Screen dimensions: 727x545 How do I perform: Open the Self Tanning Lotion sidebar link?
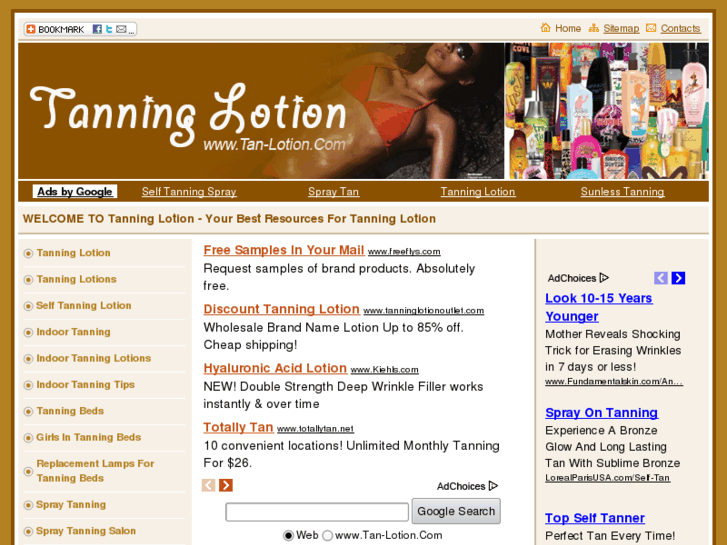coord(84,306)
